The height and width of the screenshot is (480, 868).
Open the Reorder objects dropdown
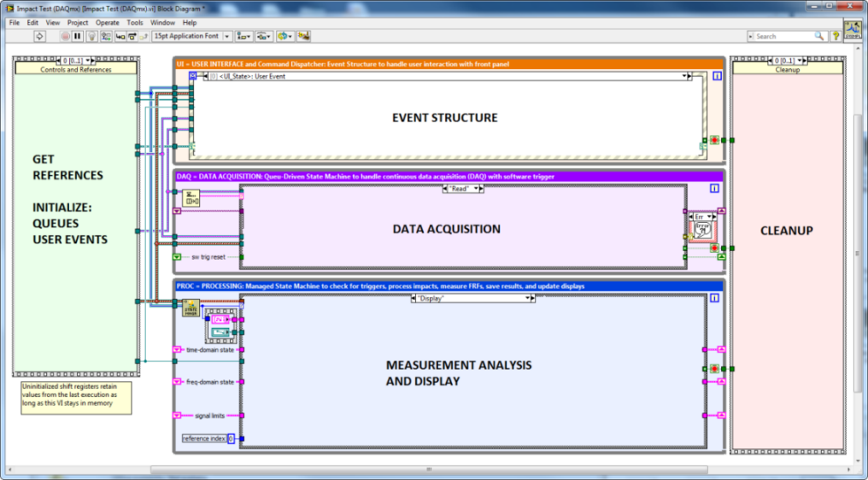click(285, 36)
